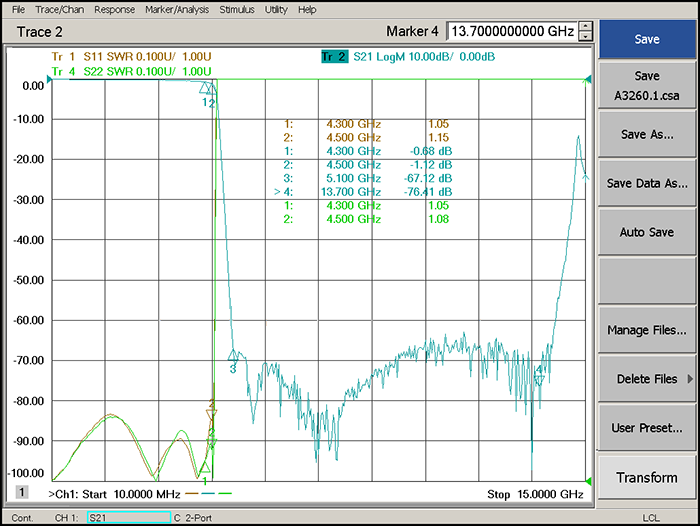This screenshot has width=700, height=526.
Task: Expand the Delete Files submenu
Action: click(647, 379)
